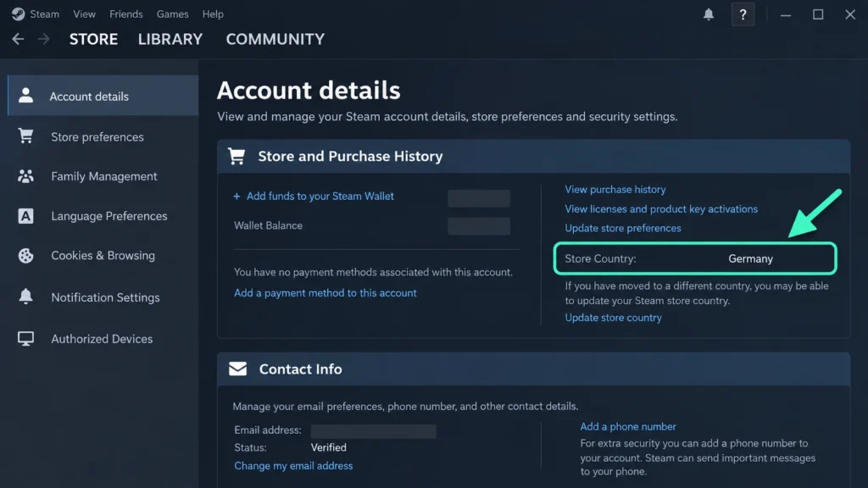
Task: Open Notification Settings in sidebar
Action: (103, 297)
